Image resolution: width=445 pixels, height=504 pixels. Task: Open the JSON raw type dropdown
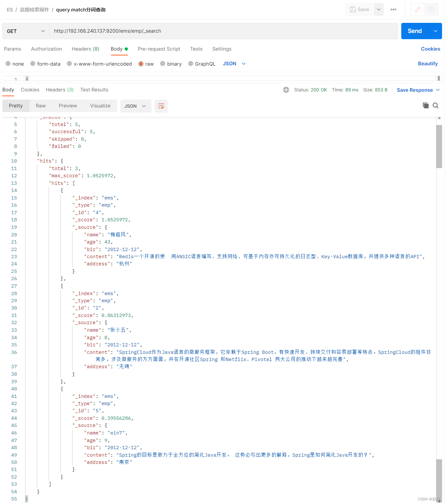(234, 64)
